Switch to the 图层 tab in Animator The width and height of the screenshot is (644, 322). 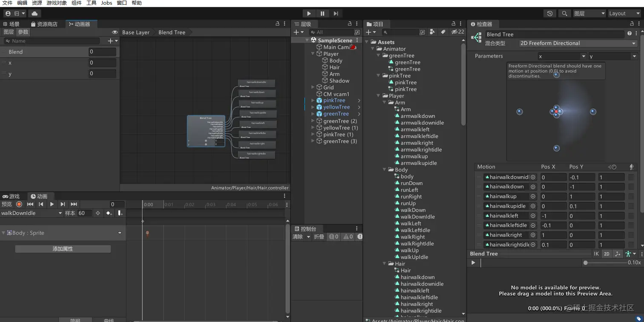(9, 32)
